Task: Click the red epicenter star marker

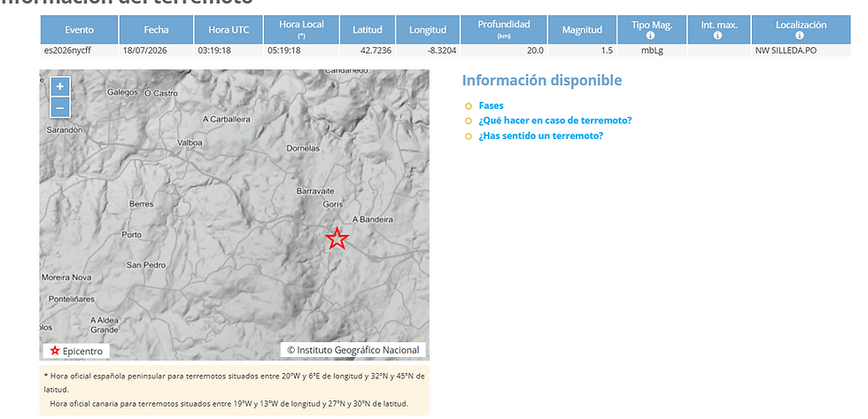Action: [x=337, y=238]
